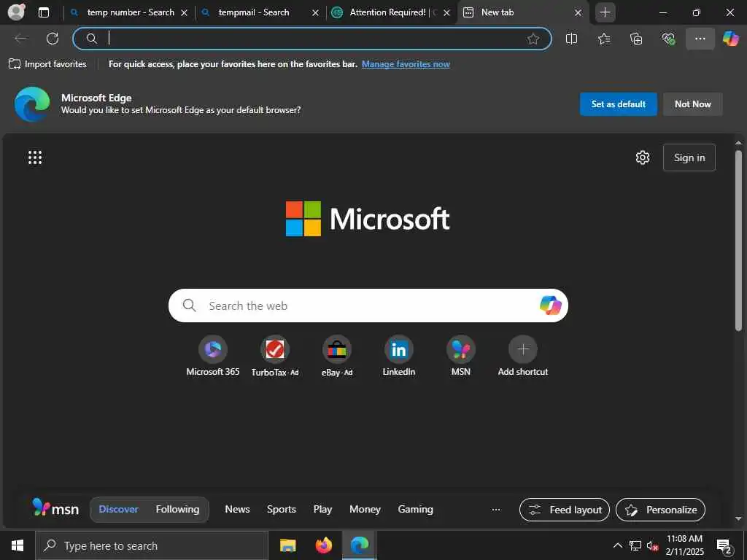747x560 pixels.
Task: Click the Personalize button
Action: click(x=660, y=510)
